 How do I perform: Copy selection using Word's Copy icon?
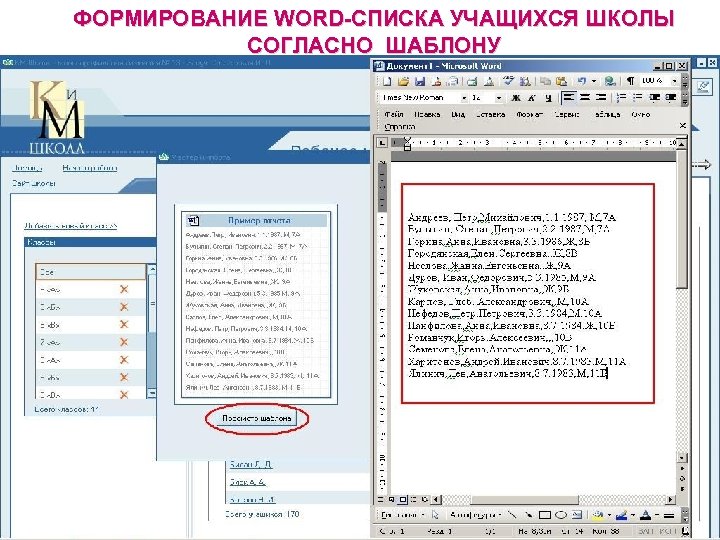(x=546, y=82)
